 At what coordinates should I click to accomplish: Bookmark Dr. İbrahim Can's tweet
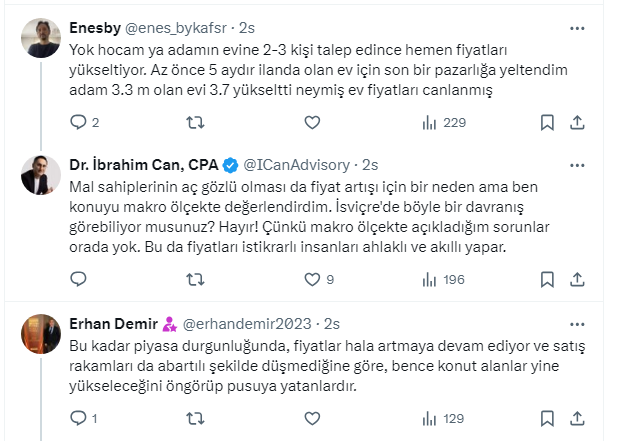click(x=547, y=279)
